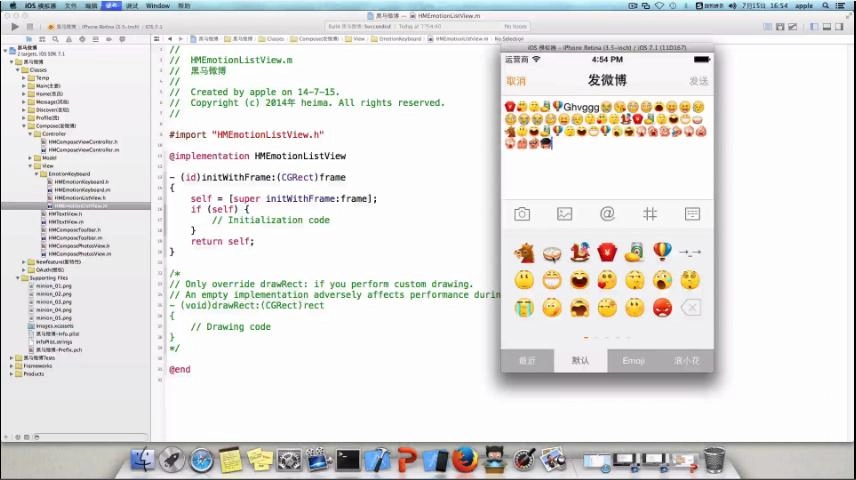
Task: Click the compose text view in simulator
Action: (x=607, y=149)
